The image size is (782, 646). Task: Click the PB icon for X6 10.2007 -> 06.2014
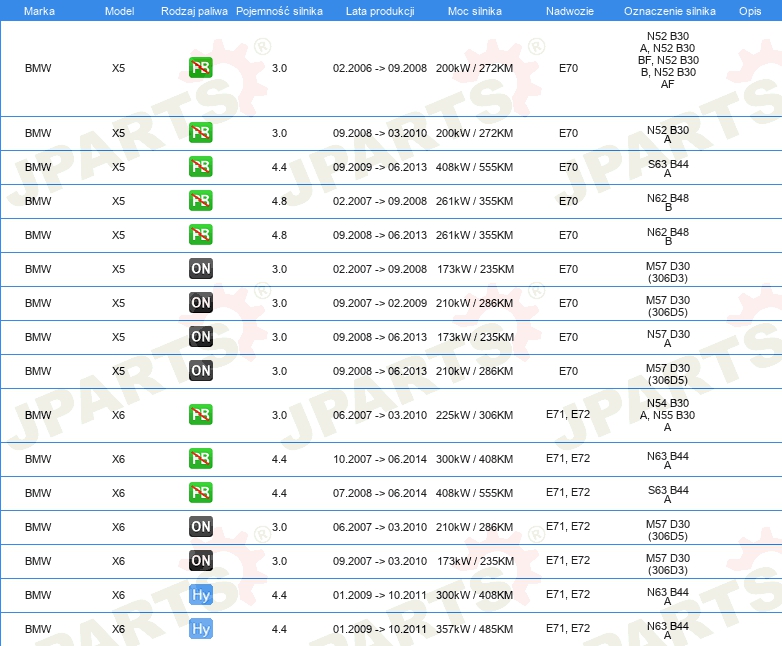point(200,459)
